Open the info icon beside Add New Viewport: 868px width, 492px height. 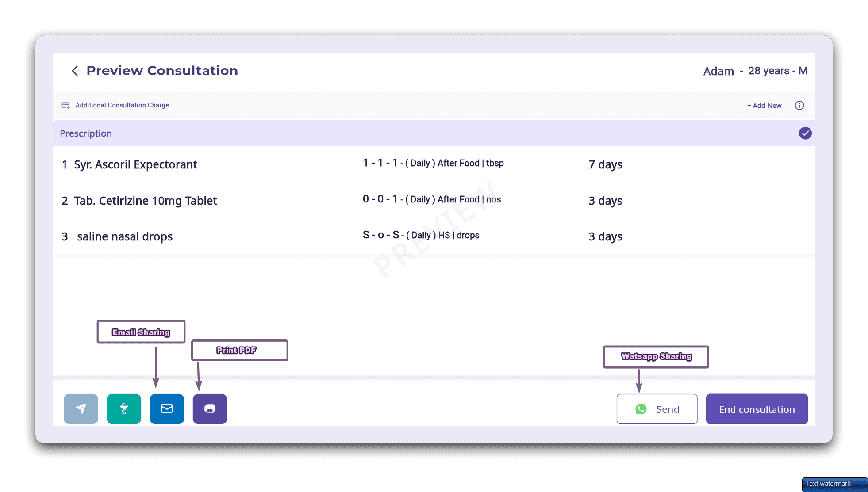pos(799,105)
